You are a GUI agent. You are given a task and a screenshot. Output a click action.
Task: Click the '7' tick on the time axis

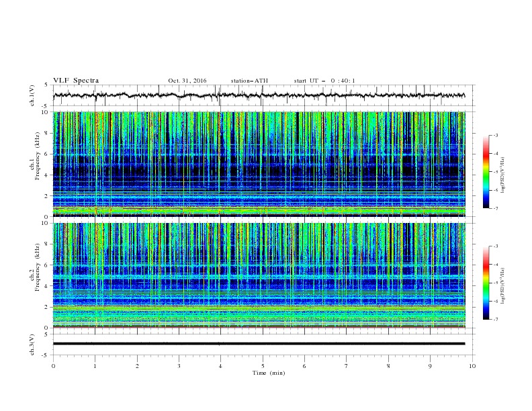(x=347, y=366)
